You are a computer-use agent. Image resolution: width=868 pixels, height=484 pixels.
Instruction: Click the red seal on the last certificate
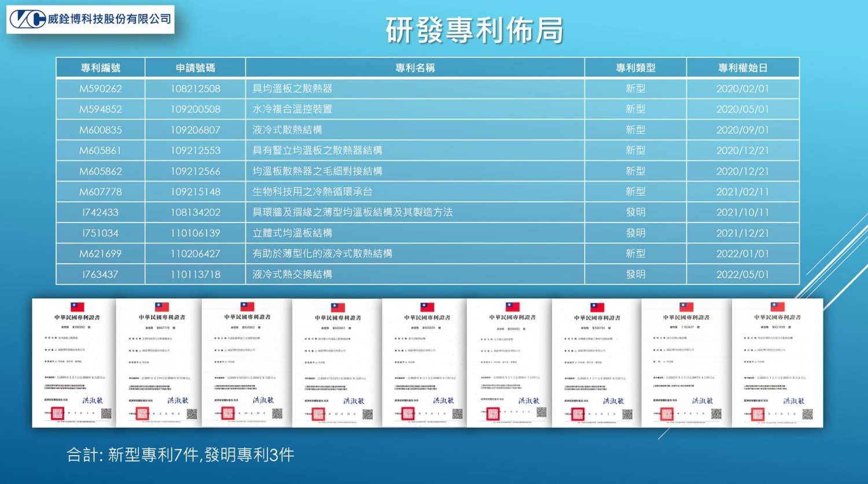tap(757, 414)
